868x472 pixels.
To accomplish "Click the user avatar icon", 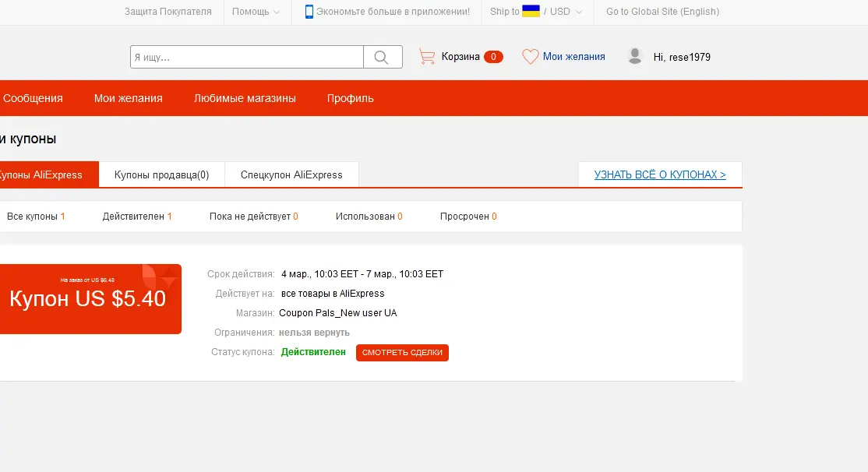I will [x=635, y=56].
